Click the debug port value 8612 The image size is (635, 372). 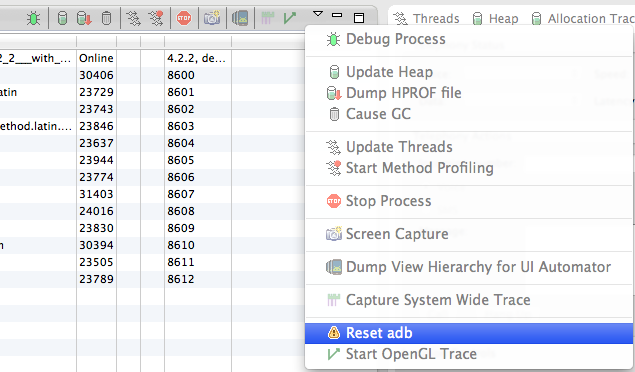181,279
